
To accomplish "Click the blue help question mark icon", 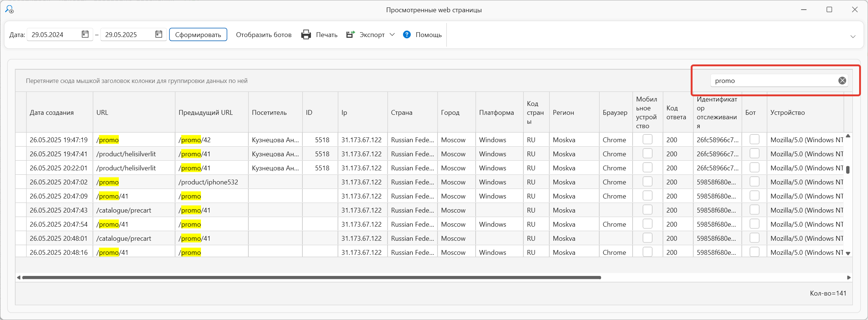I will [x=407, y=34].
